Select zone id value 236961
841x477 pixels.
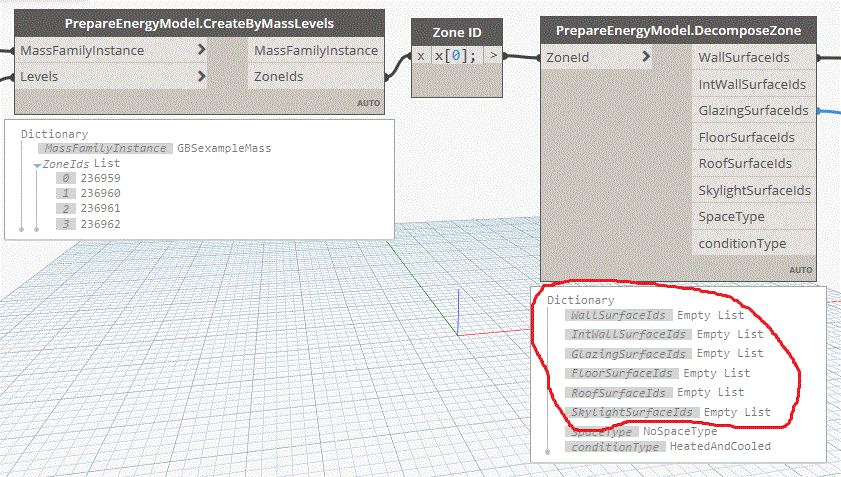100,208
